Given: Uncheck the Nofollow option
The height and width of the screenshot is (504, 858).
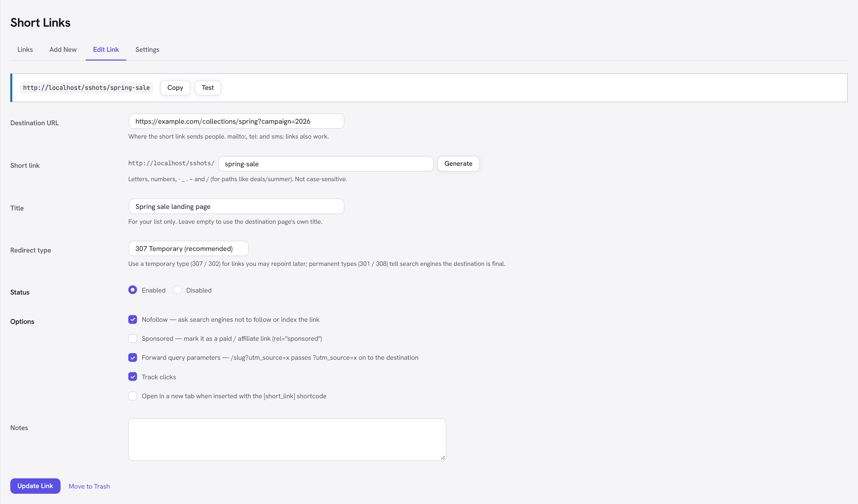Looking at the screenshot, I should [x=133, y=319].
